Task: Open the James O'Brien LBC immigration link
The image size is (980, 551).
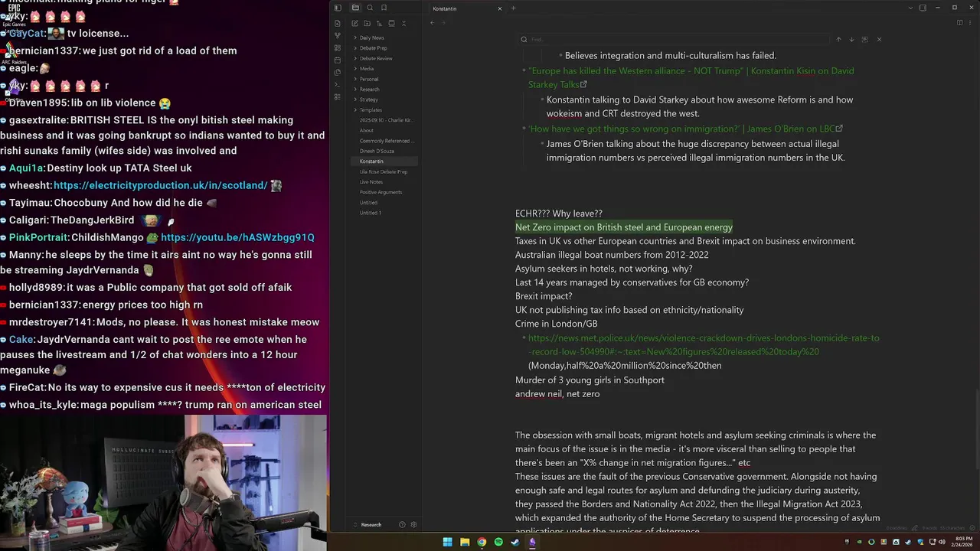Action: [x=685, y=129]
